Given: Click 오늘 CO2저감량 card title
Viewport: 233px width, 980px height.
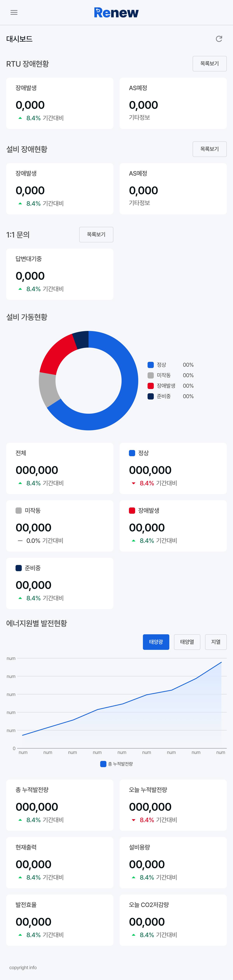Looking at the screenshot, I should point(149,905).
